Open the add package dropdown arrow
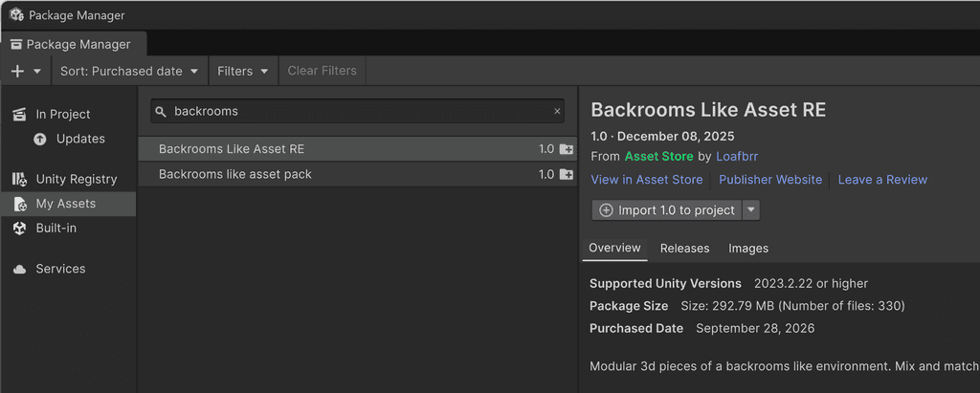The height and width of the screenshot is (393, 980). point(37,71)
